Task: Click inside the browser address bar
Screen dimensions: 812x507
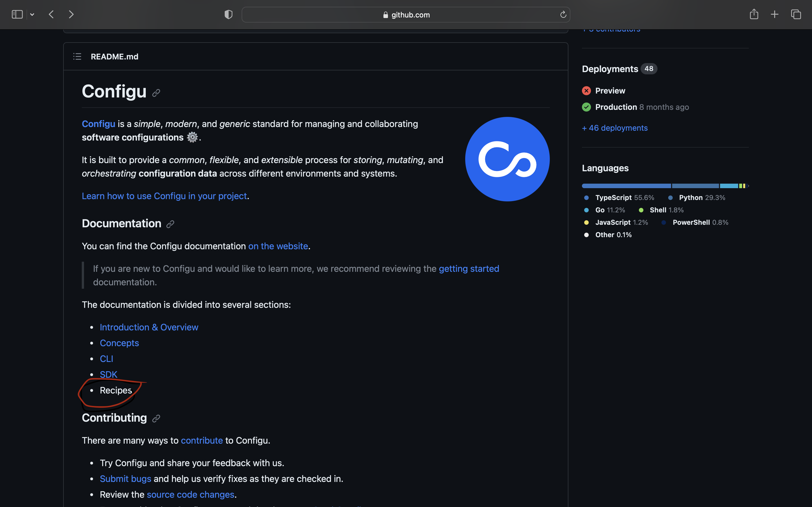Action: coord(406,14)
